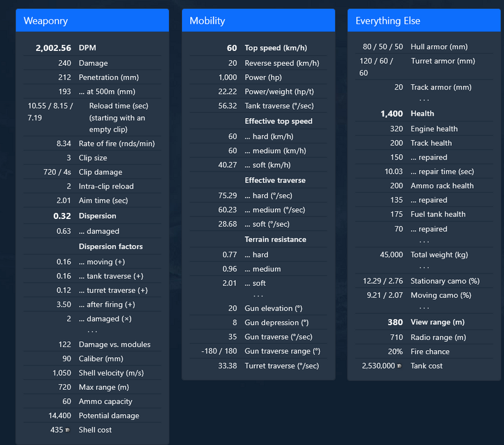This screenshot has width=504, height=445.
Task: Click the Gun depression (°) label
Action: click(276, 323)
